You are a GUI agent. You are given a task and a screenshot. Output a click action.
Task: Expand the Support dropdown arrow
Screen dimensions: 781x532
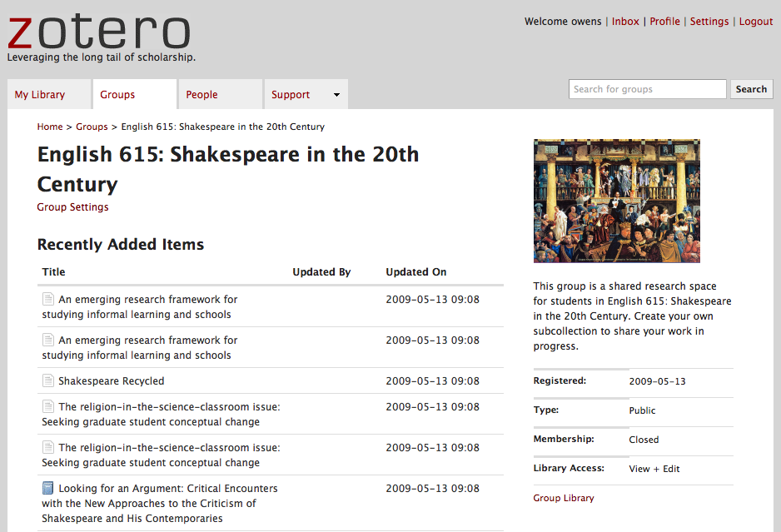[x=336, y=95]
